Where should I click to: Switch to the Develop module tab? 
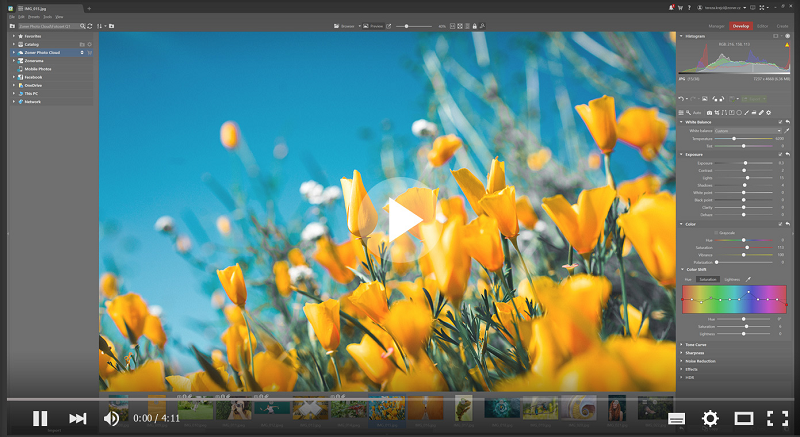[x=740, y=25]
